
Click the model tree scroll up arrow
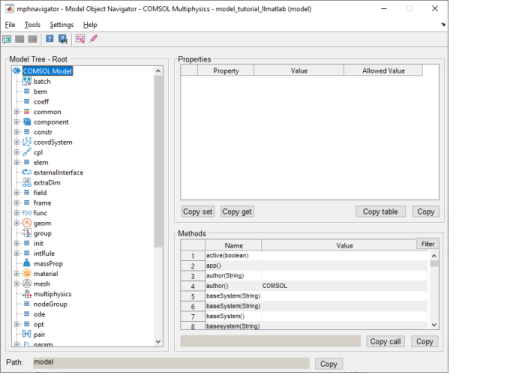(158, 71)
